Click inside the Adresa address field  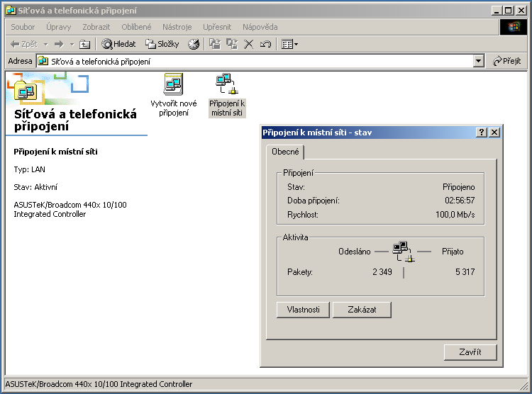[x=255, y=62]
